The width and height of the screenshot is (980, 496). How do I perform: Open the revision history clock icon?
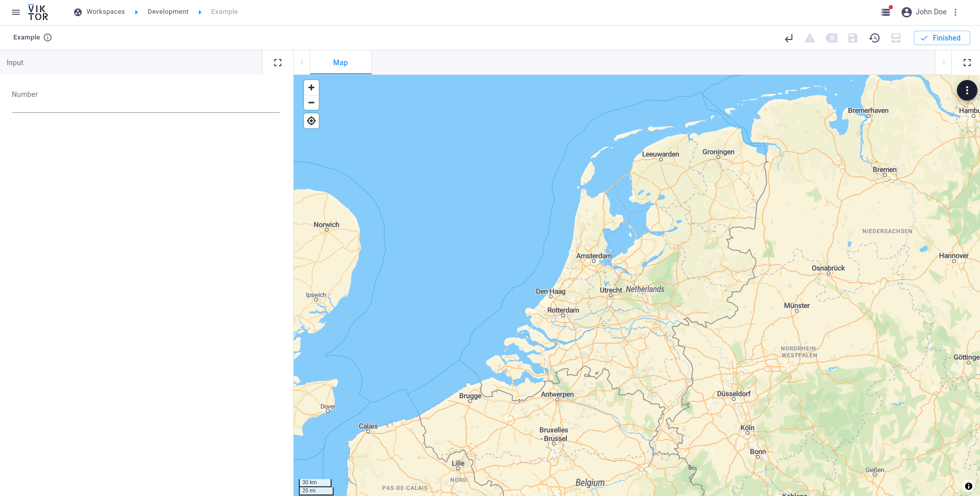coord(874,38)
